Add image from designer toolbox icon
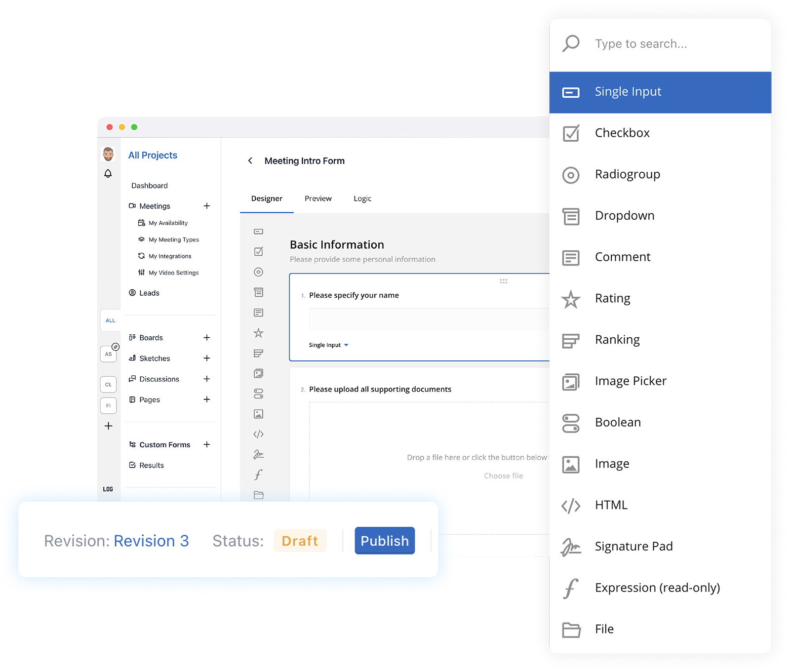 point(258,414)
